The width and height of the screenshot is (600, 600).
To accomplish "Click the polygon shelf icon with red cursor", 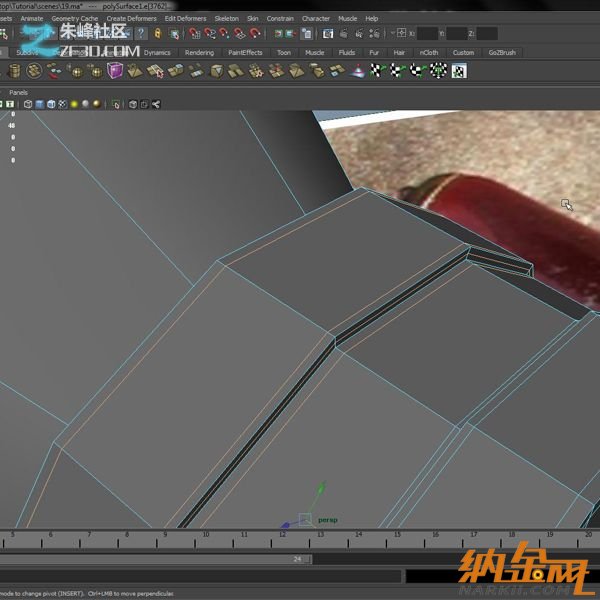I will tap(155, 71).
